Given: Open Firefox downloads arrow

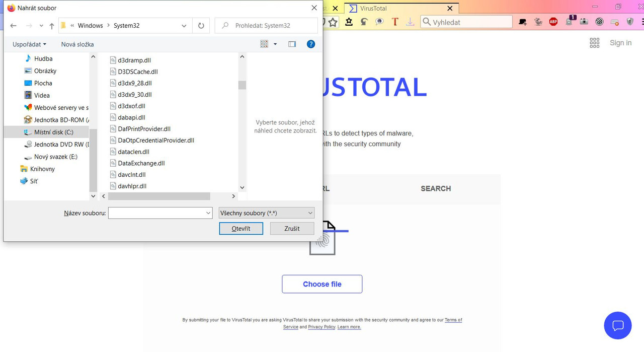Looking at the screenshot, I should [410, 22].
